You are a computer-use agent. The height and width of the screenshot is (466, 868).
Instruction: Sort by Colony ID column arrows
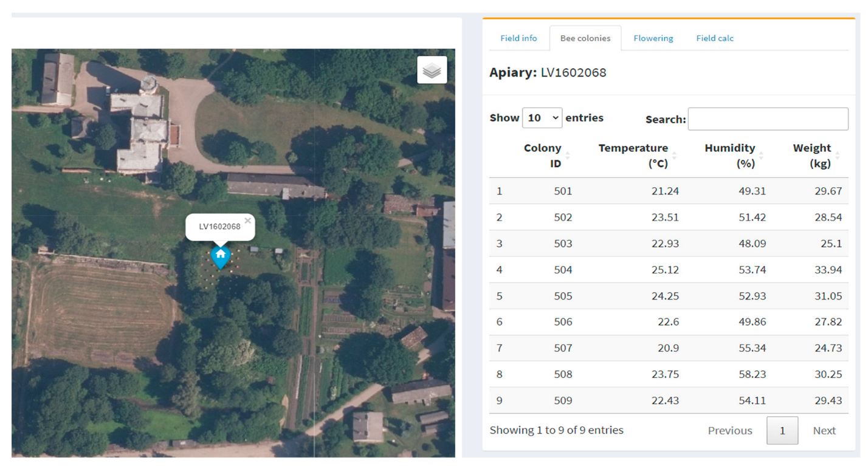568,156
